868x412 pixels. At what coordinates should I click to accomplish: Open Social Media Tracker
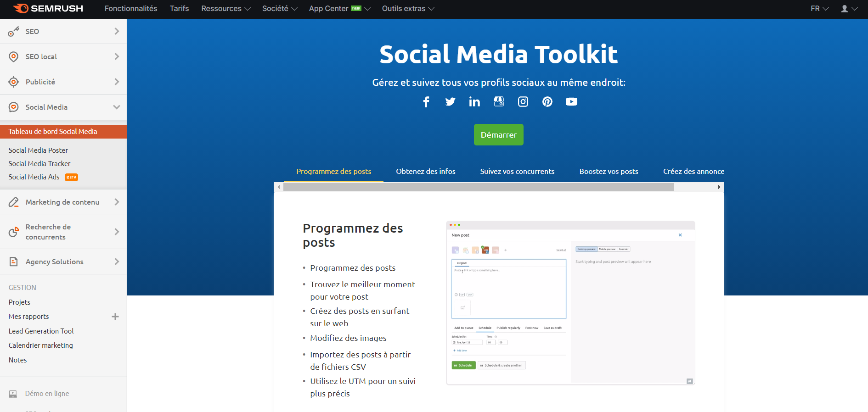(x=39, y=164)
